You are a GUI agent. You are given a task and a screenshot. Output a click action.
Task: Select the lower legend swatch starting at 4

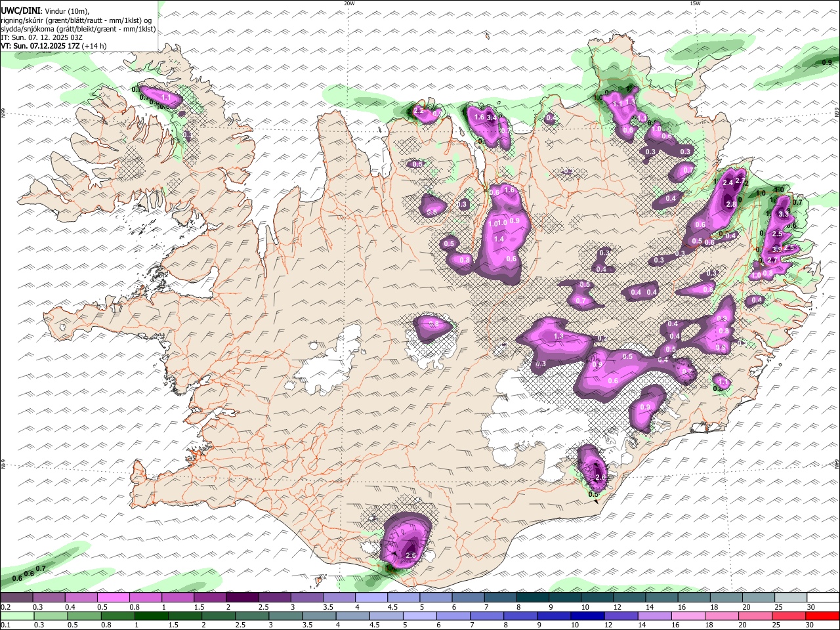click(352, 616)
